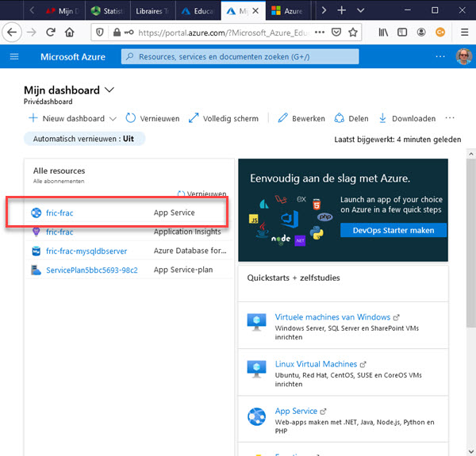The width and height of the screenshot is (476, 456).
Task: Click the dashboard vertical scrollbar thumb
Action: (470, 243)
